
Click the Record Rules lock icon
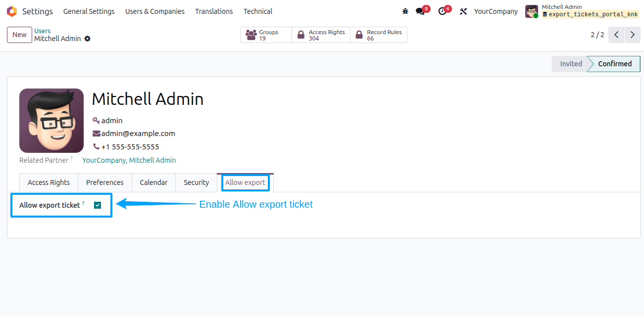pos(359,35)
